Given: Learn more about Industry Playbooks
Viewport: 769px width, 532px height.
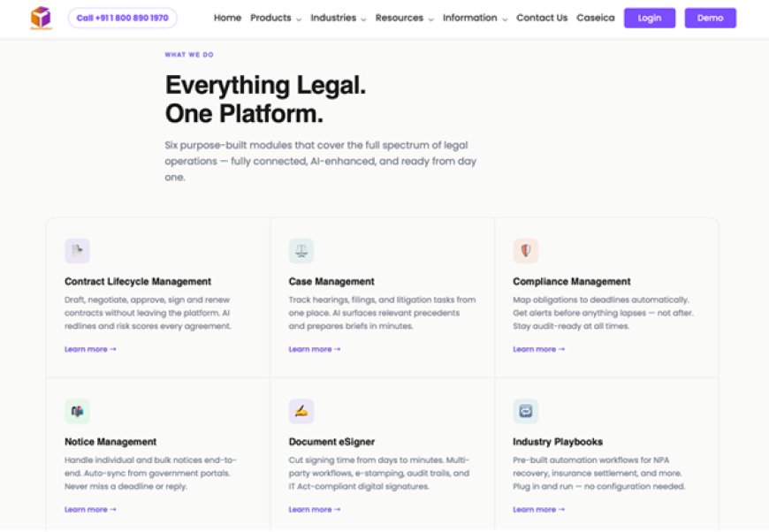Looking at the screenshot, I should (x=538, y=509).
